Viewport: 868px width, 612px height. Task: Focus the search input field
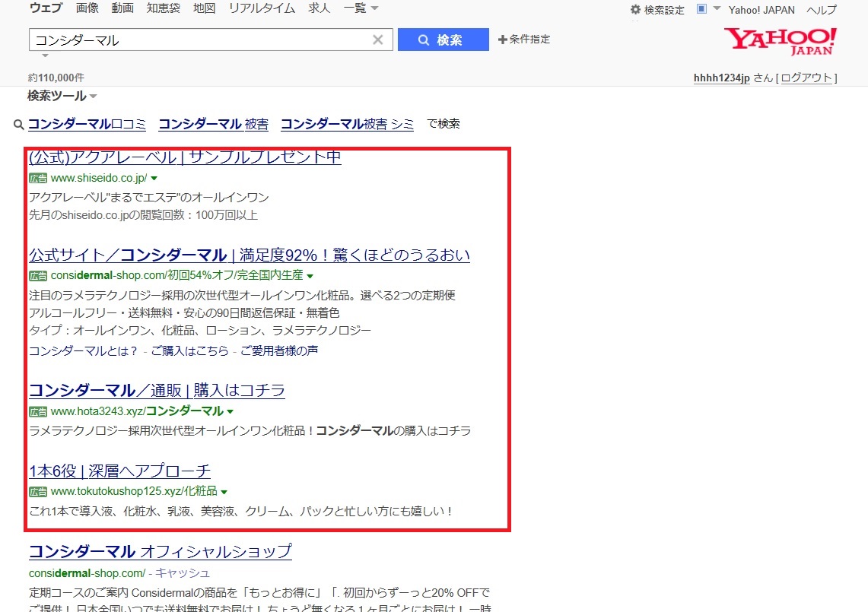click(x=198, y=40)
